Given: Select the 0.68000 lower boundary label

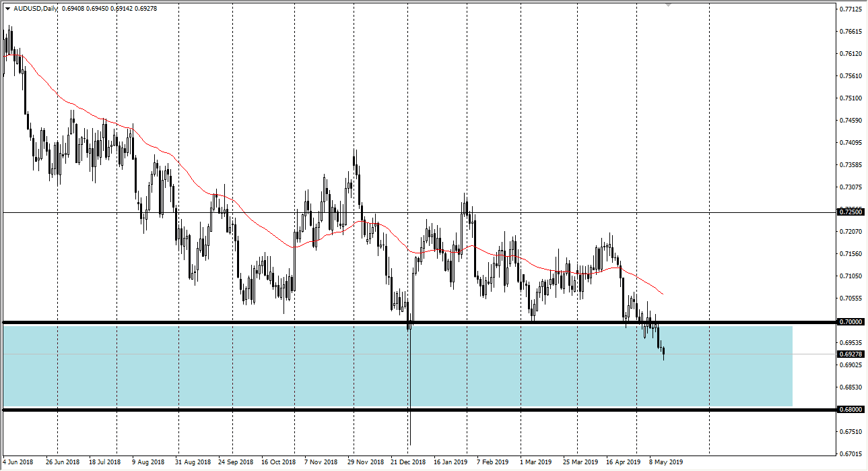Looking at the screenshot, I should (x=849, y=409).
